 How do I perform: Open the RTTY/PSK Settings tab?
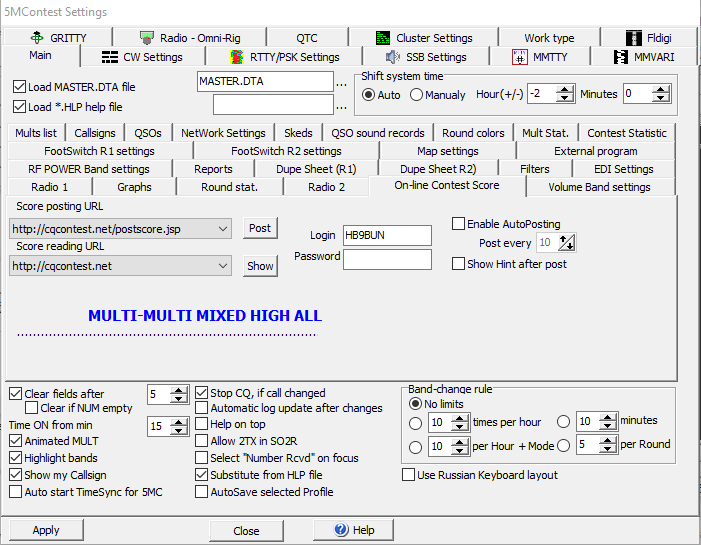pos(285,57)
